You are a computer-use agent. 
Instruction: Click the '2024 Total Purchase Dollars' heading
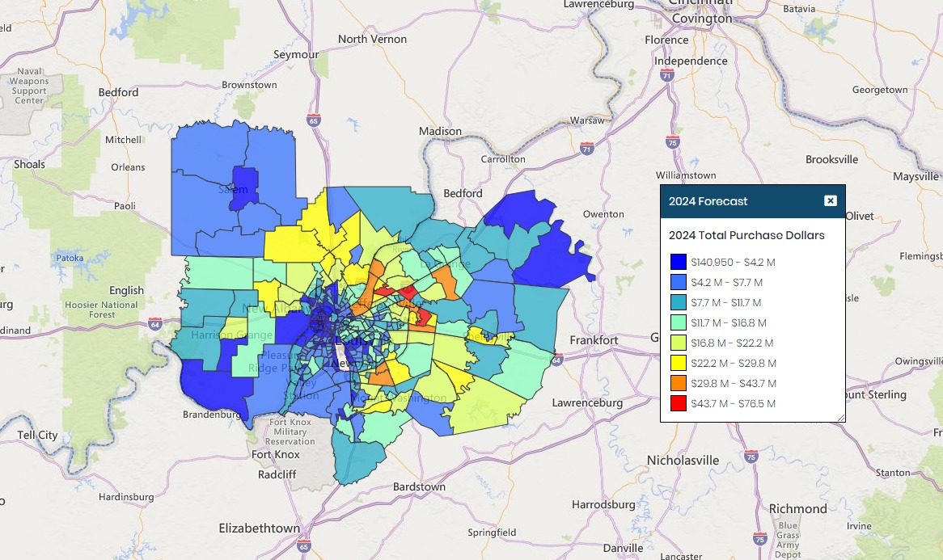pyautogui.click(x=746, y=235)
